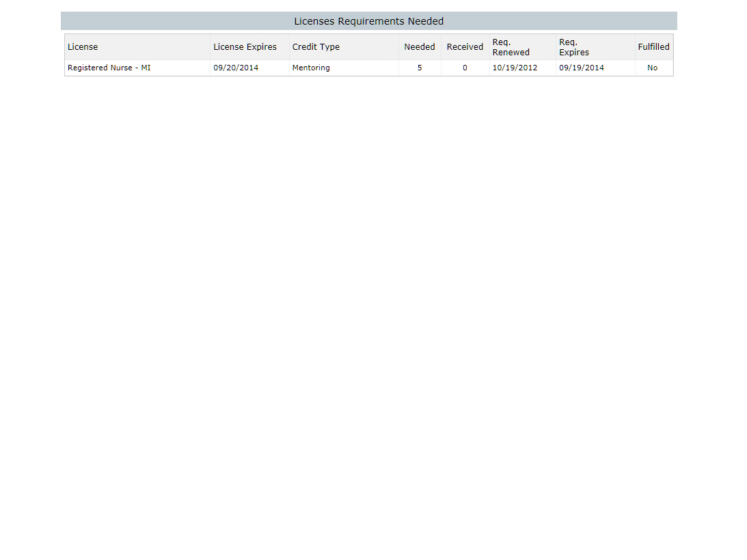747x560 pixels.
Task: Click the Needed column header
Action: click(419, 47)
